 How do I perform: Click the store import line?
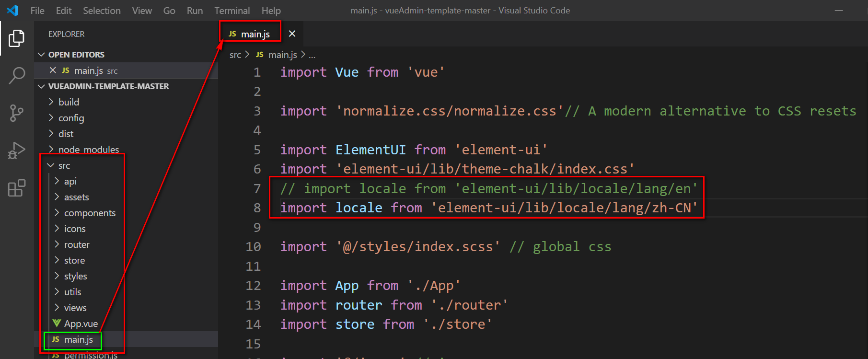pos(386,324)
